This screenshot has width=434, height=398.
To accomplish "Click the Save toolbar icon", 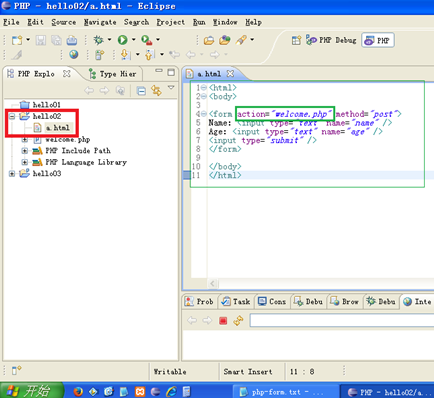I will [41, 40].
